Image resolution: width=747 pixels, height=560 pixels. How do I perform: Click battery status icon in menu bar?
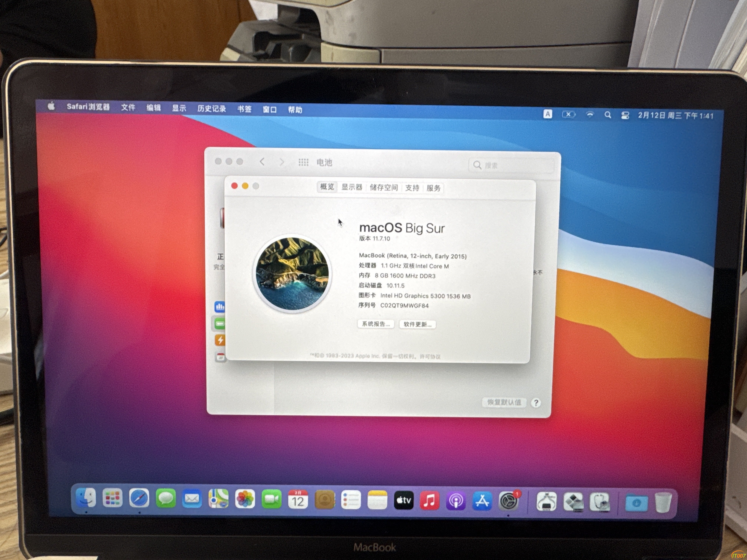pos(569,114)
